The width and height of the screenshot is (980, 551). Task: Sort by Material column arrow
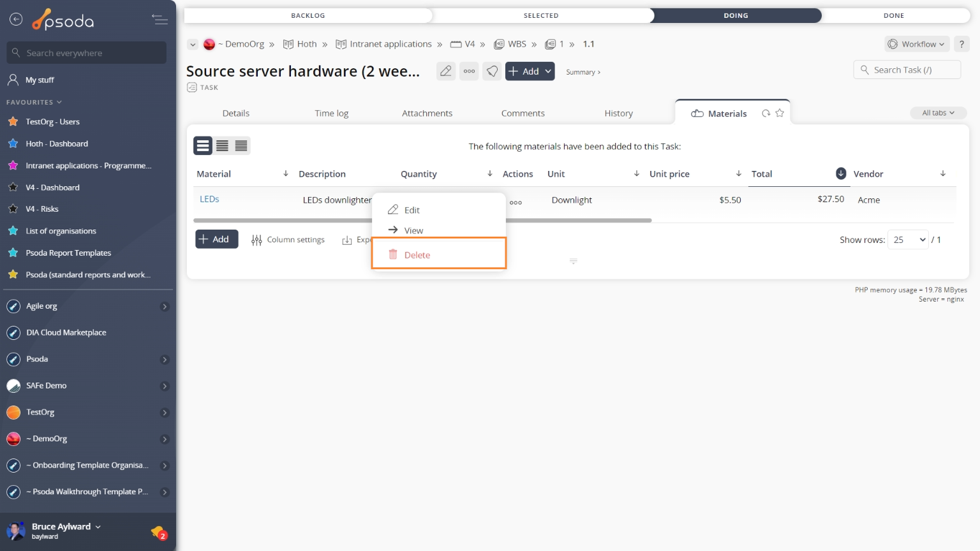pos(285,173)
